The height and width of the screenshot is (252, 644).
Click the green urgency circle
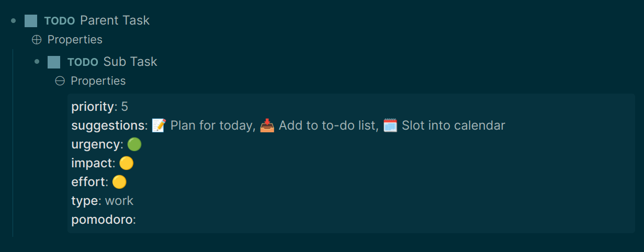tap(134, 144)
